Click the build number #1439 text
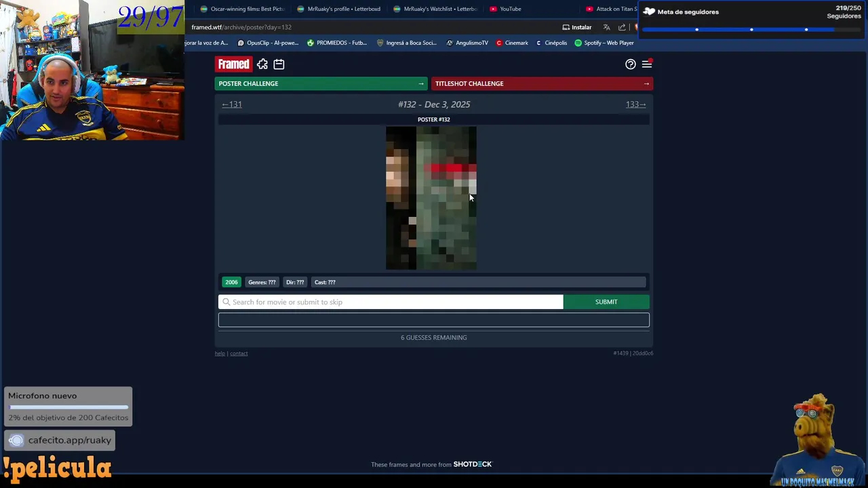 [620, 353]
